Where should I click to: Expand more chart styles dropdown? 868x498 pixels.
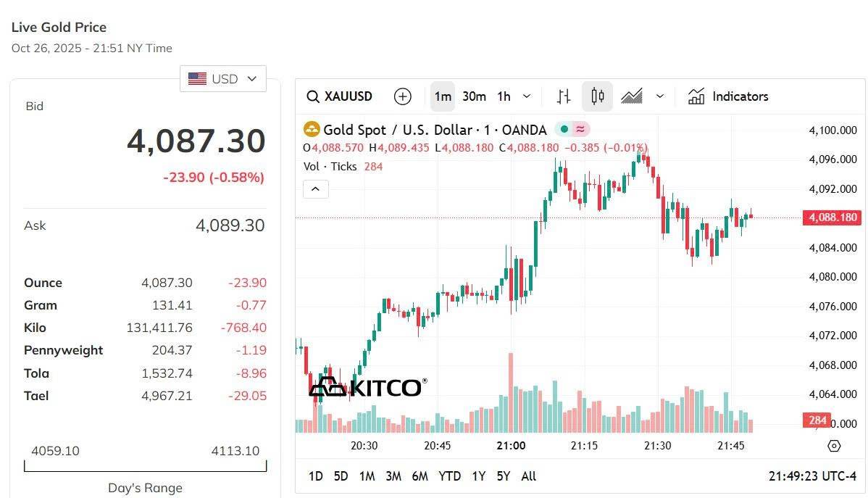[659, 96]
